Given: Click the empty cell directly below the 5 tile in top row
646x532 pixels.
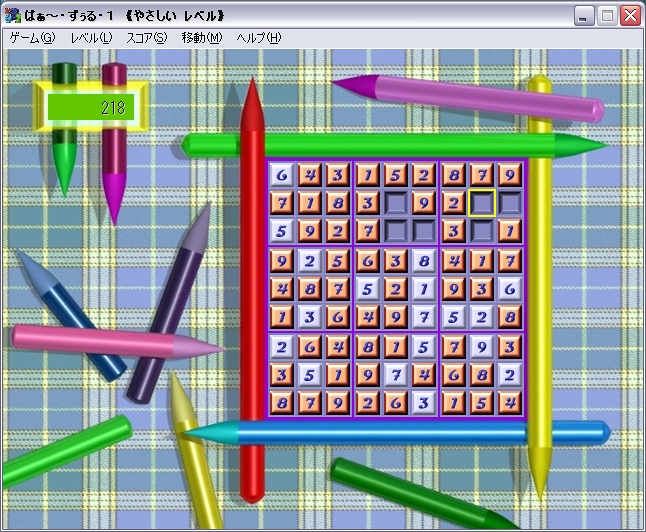Looking at the screenshot, I should pyautogui.click(x=396, y=203).
